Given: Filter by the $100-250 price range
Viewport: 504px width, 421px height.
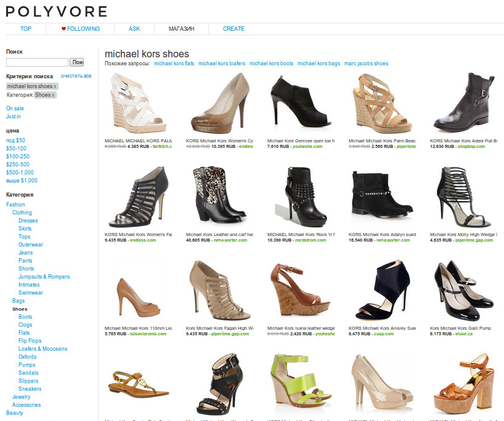Looking at the screenshot, I should point(18,157).
